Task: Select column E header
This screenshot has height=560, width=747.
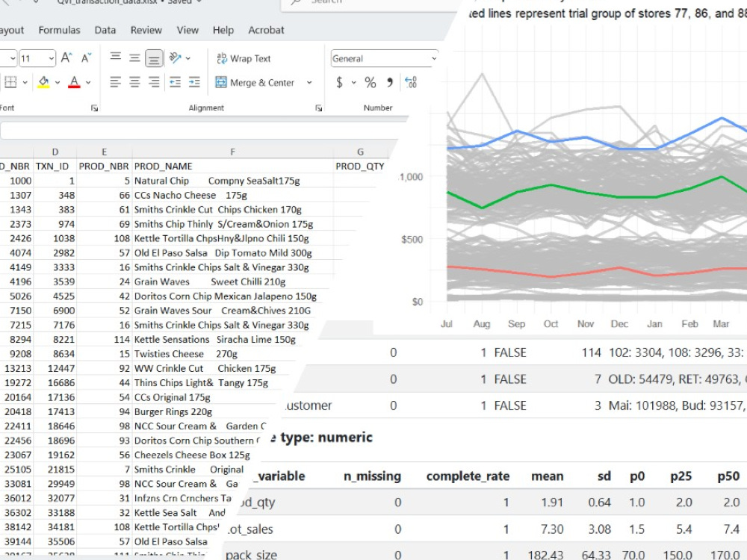Action: point(105,152)
